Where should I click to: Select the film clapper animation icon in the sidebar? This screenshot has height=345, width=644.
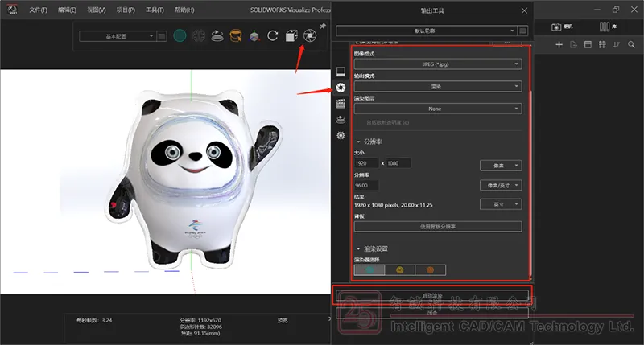[x=341, y=104]
